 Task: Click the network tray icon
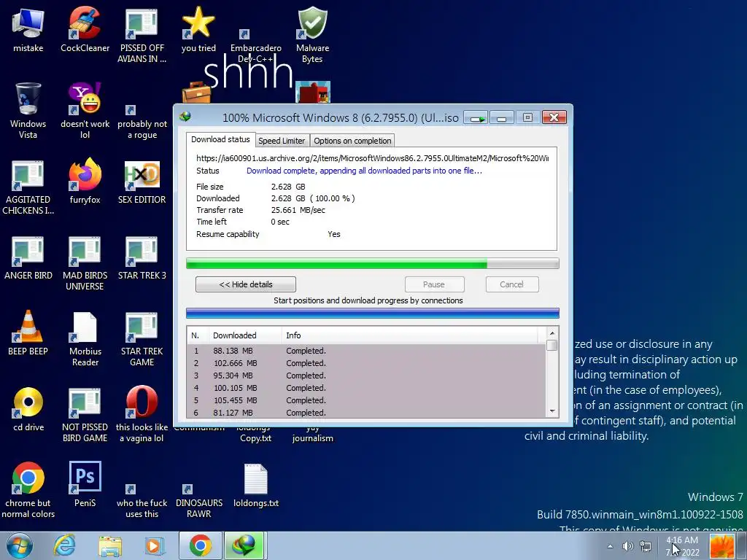click(646, 546)
